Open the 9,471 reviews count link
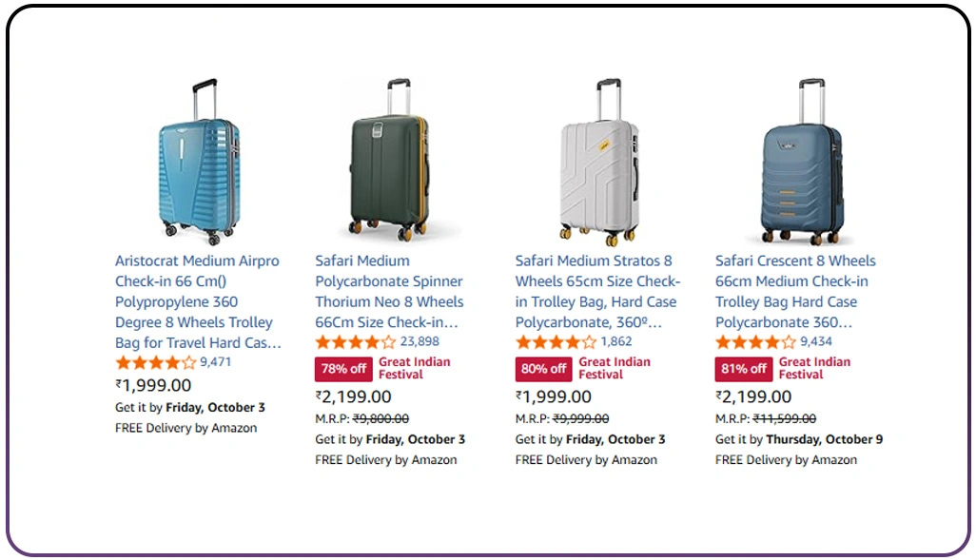The height and width of the screenshot is (560, 976). coord(216,362)
